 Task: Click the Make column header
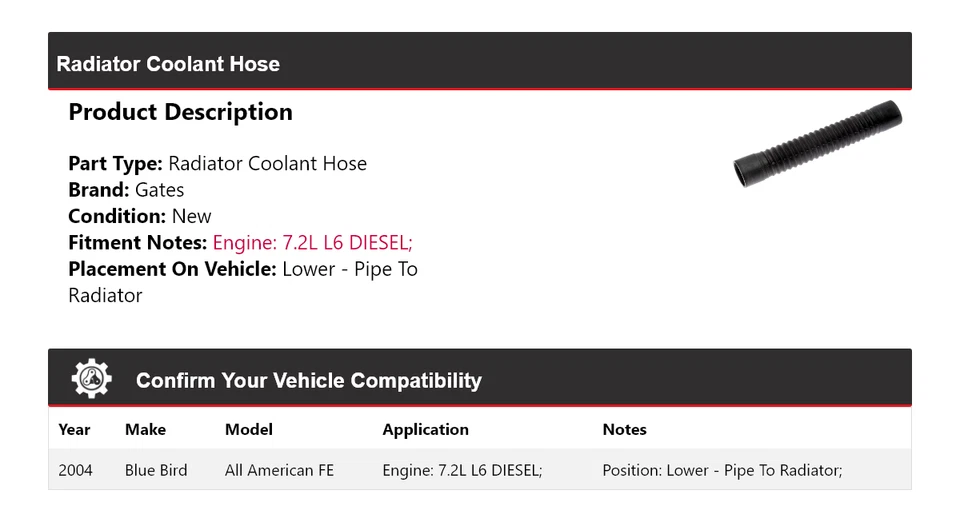(x=145, y=429)
